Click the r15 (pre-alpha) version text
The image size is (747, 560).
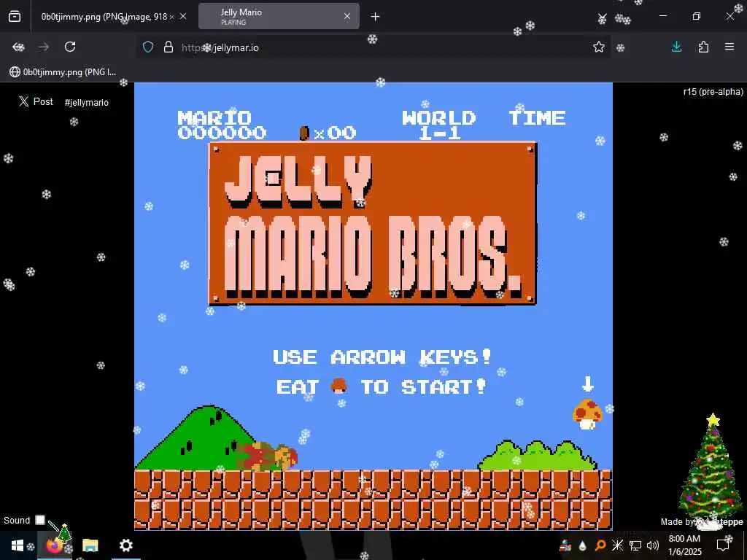[713, 92]
